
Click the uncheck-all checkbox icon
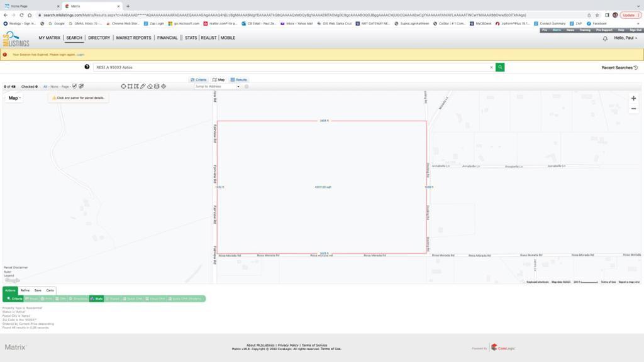tap(80, 86)
